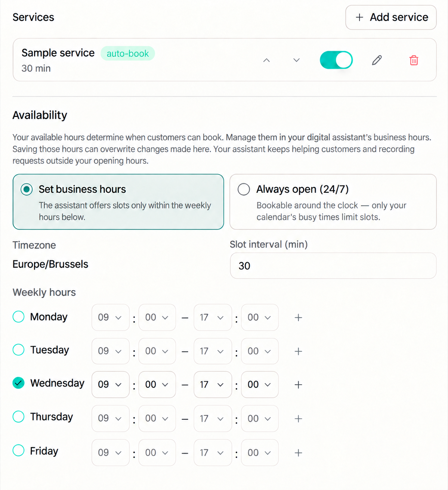Open Monday start hour dropdown

tap(110, 317)
